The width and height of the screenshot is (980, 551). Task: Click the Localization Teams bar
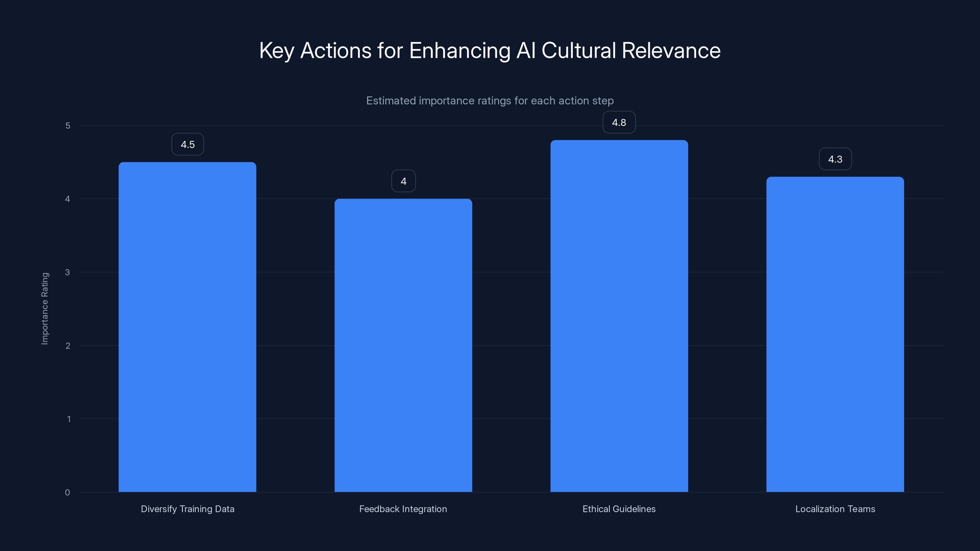click(835, 334)
